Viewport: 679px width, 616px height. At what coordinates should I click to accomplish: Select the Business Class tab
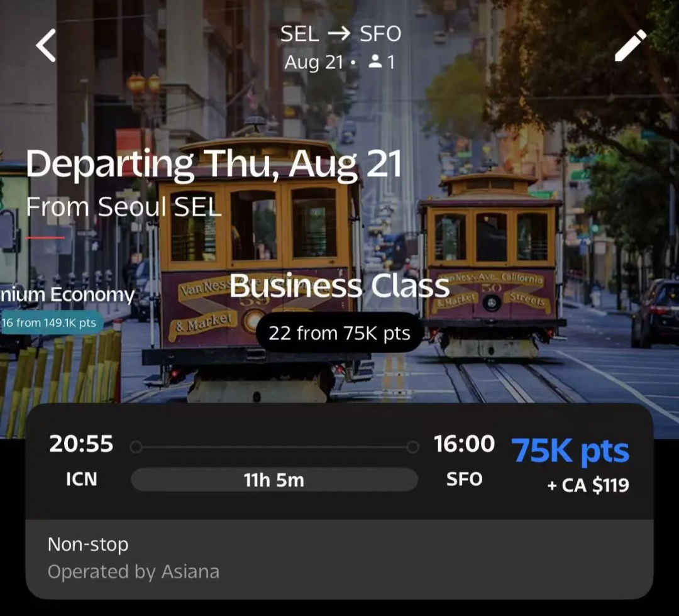(339, 286)
